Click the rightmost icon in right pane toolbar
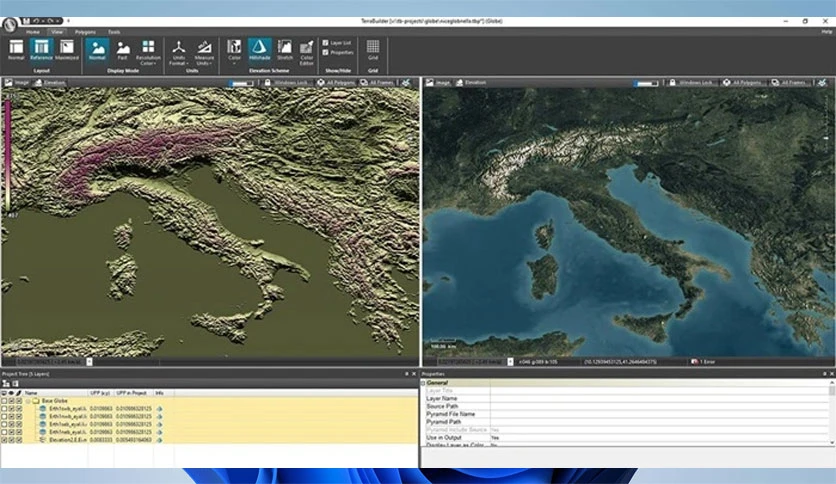This screenshot has height=484, width=836. click(x=823, y=83)
